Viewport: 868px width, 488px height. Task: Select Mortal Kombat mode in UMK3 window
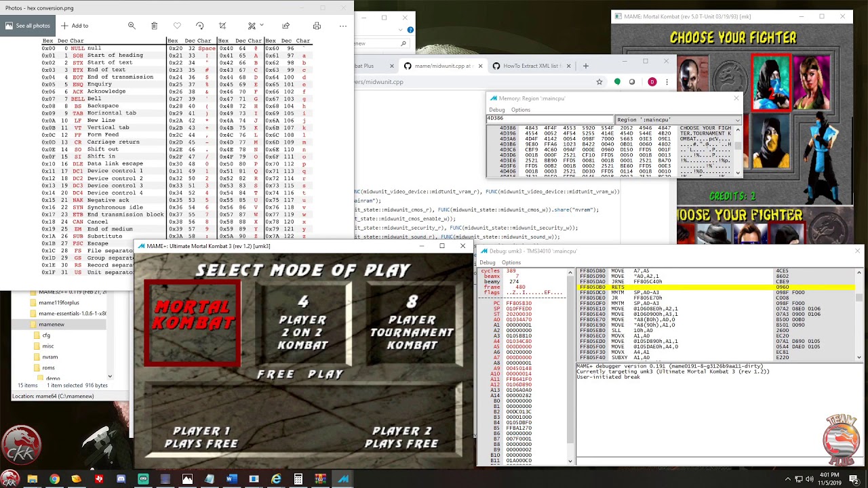pyautogui.click(x=192, y=323)
